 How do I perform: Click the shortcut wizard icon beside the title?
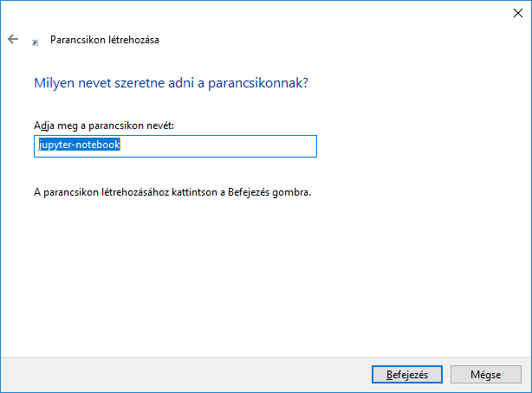coord(35,41)
